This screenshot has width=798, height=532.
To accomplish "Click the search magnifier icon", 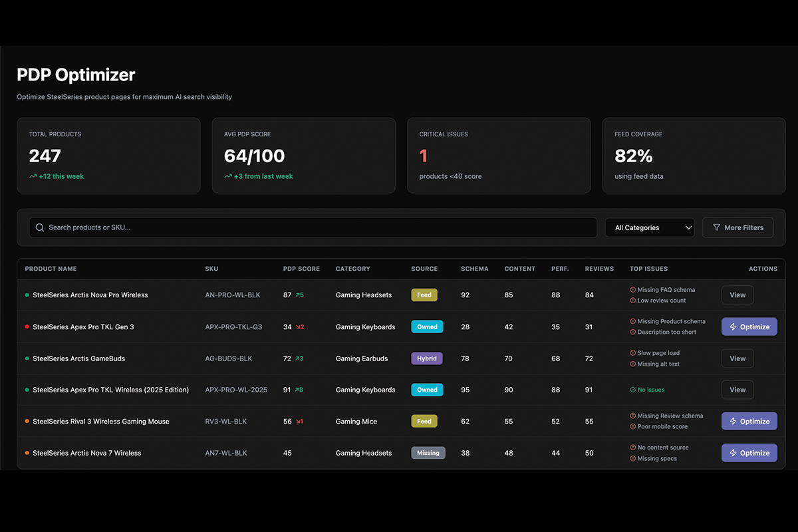I will coord(40,227).
